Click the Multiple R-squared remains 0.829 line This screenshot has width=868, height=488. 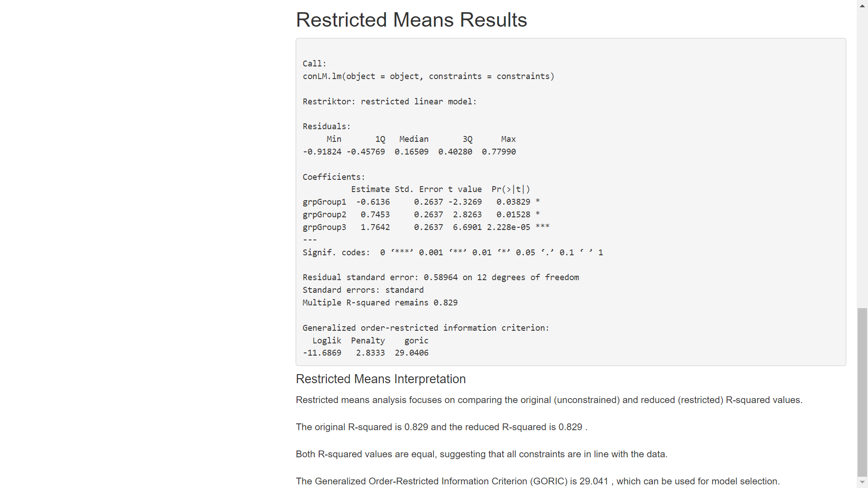[x=380, y=303]
